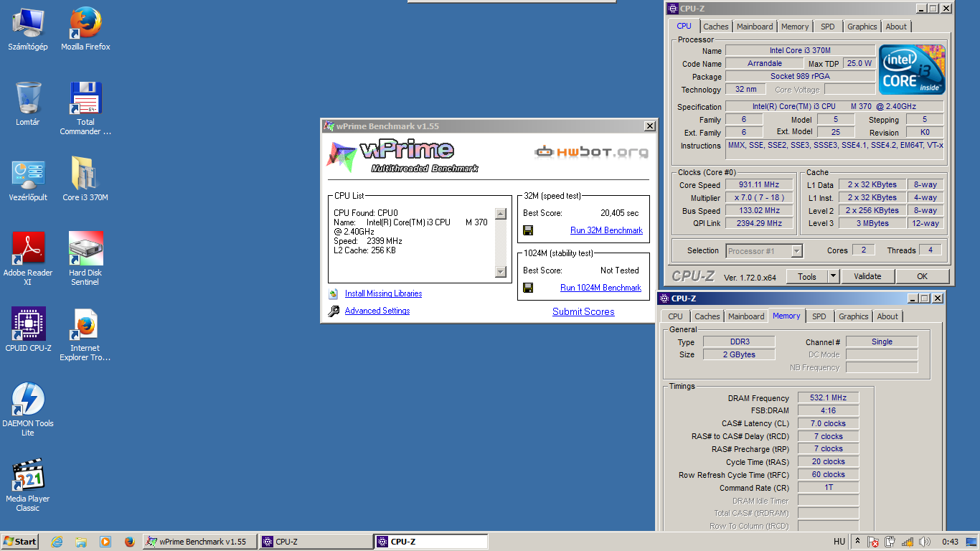This screenshot has height=551, width=980.
Task: Launch DAEMON Tools Lite shortcut
Action: point(28,410)
